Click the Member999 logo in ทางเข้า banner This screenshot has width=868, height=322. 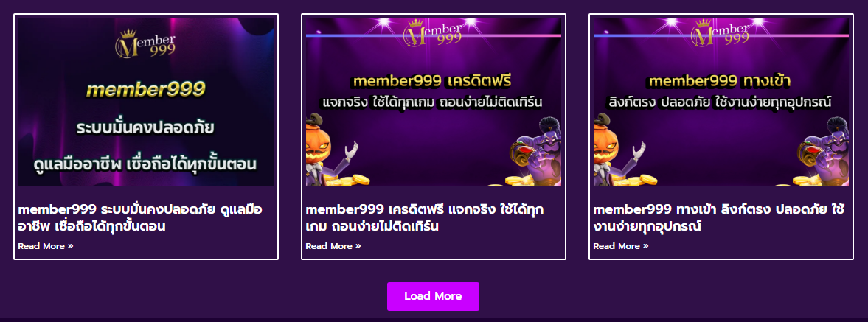click(721, 32)
